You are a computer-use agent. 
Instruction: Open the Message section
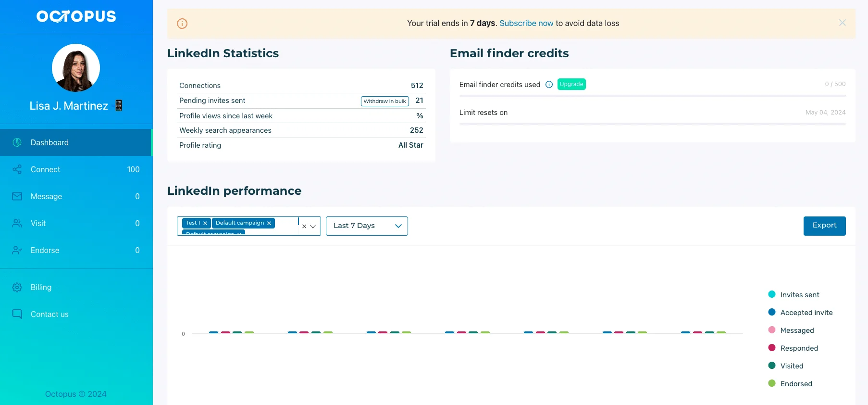click(76, 196)
